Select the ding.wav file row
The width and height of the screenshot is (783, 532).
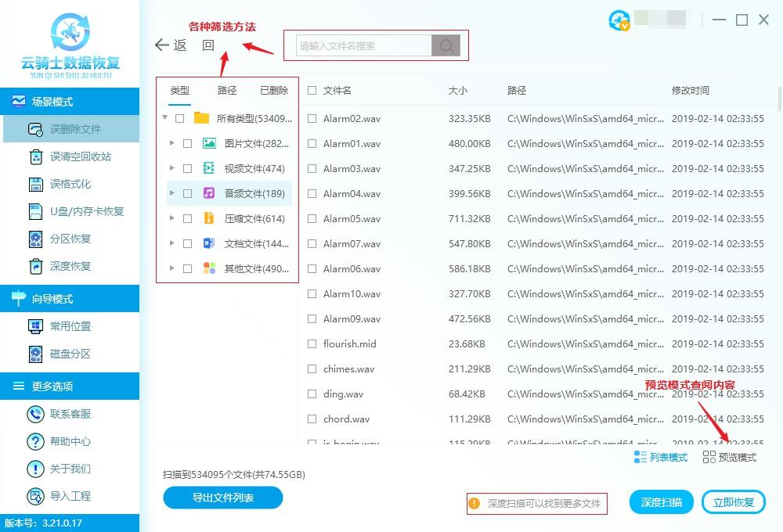click(x=537, y=394)
